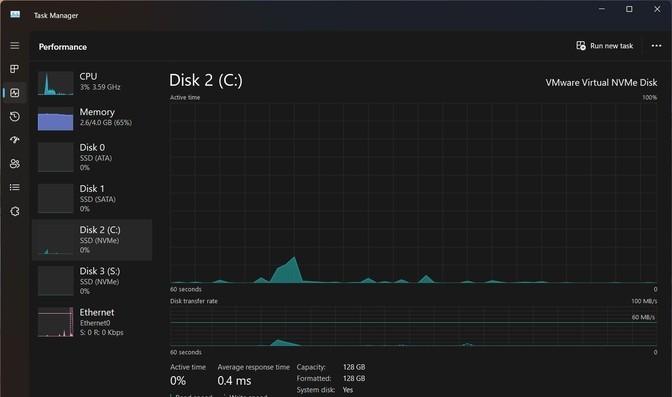Open the Processes page icon
Image resolution: width=672 pixels, height=397 pixels.
[x=15, y=69]
